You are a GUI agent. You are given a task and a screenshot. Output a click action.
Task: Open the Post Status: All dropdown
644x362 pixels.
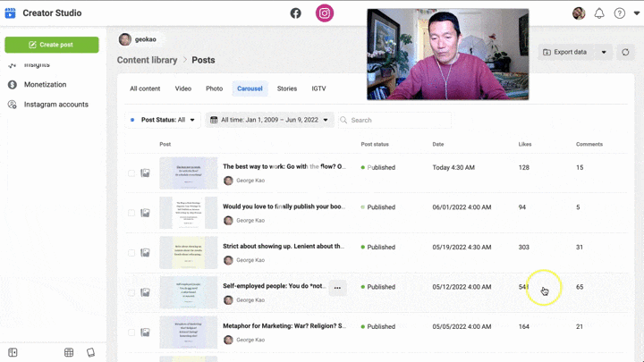click(x=163, y=121)
